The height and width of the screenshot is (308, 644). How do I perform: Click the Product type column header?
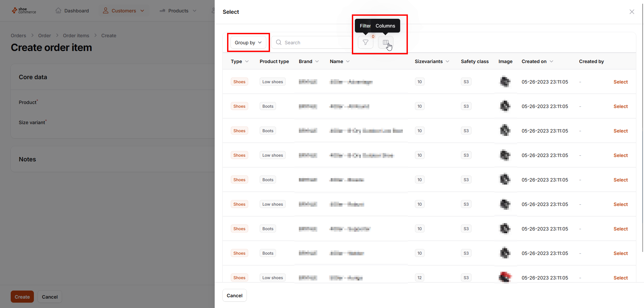tap(274, 61)
